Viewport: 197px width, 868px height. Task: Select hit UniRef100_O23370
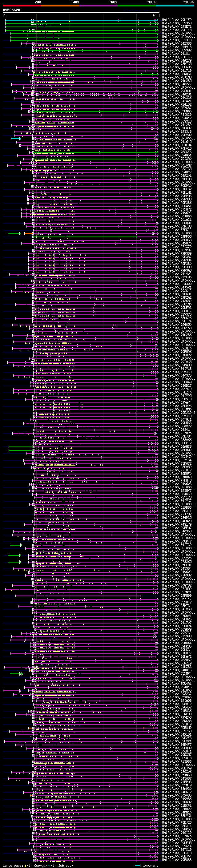pyautogui.click(x=177, y=40)
